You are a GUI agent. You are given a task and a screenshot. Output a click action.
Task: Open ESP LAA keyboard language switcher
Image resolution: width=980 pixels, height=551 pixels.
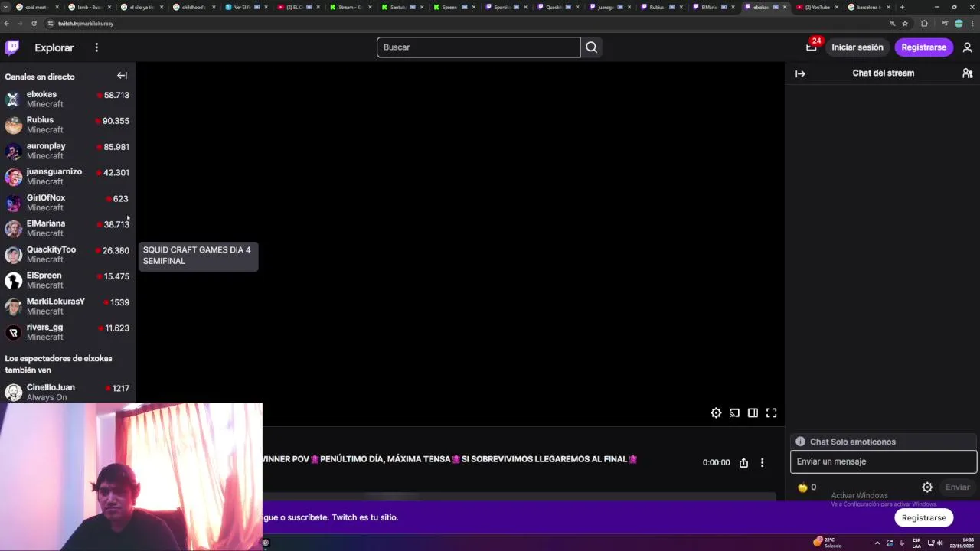[916, 543]
